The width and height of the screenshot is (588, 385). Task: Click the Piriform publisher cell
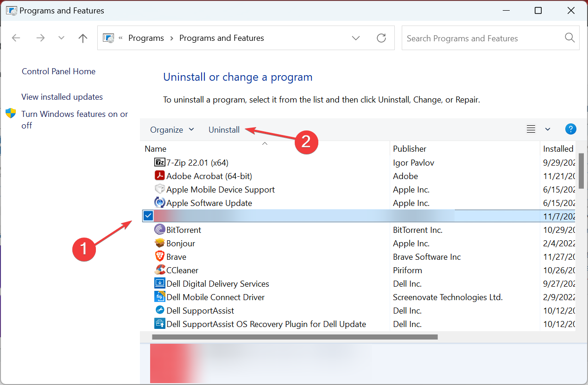407,270
